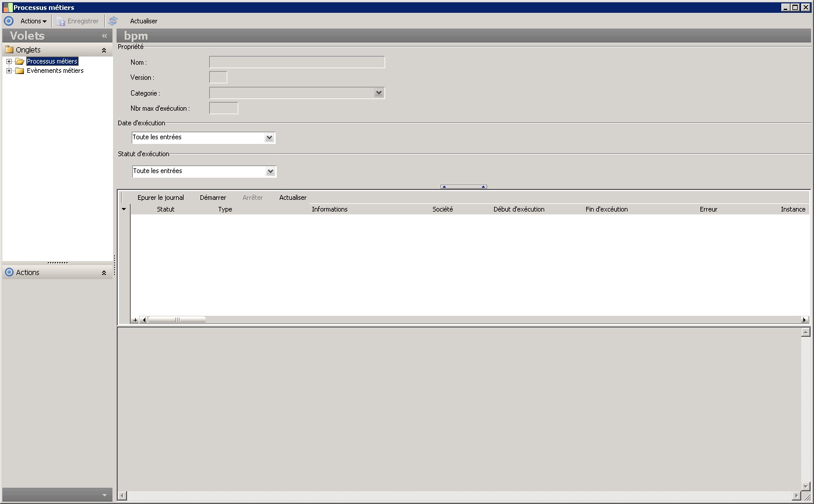Click the Actions section icon in the side panel
This screenshot has width=814, height=504.
(x=9, y=272)
